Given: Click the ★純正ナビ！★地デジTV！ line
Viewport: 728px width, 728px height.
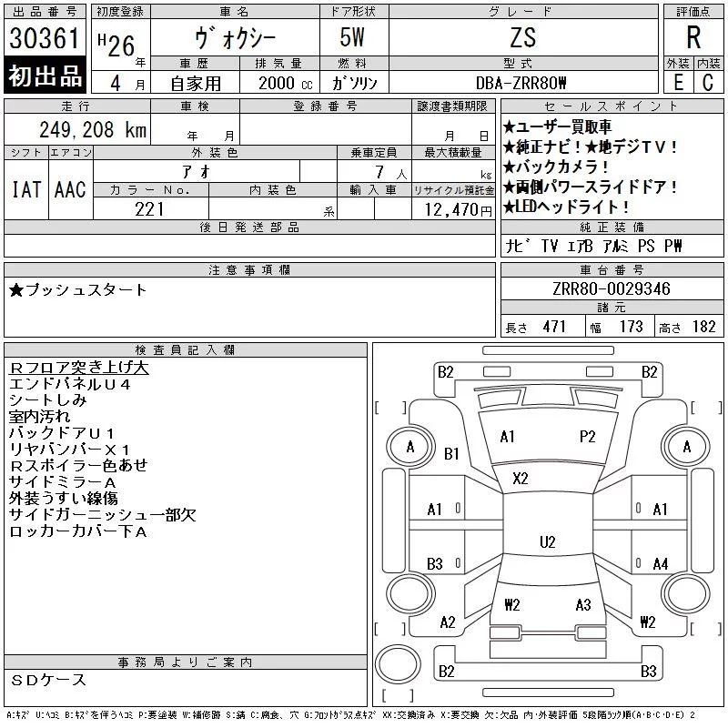Looking at the screenshot, I should tap(591, 147).
